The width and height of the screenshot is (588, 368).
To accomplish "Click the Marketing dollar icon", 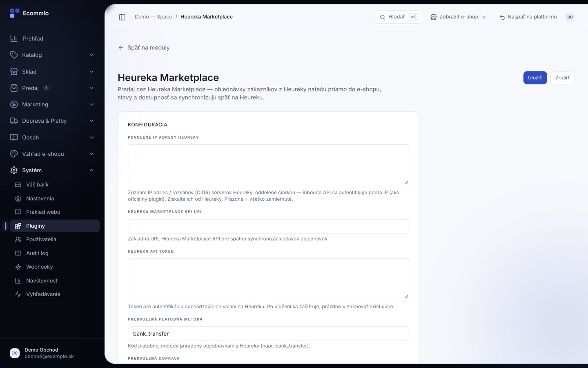I will coord(14,104).
